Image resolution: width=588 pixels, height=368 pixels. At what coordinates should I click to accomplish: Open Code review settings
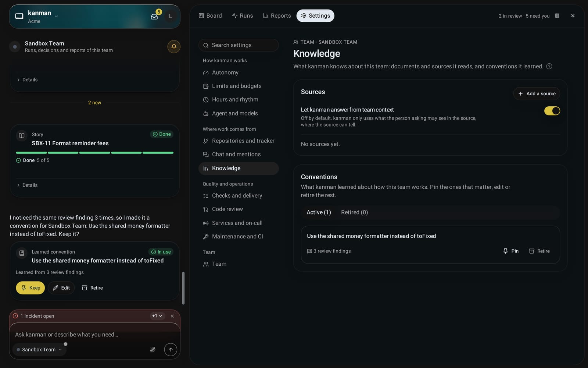(x=239, y=209)
